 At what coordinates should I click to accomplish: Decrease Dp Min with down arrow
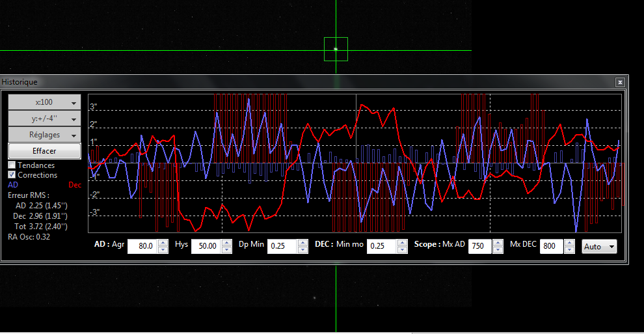point(303,250)
